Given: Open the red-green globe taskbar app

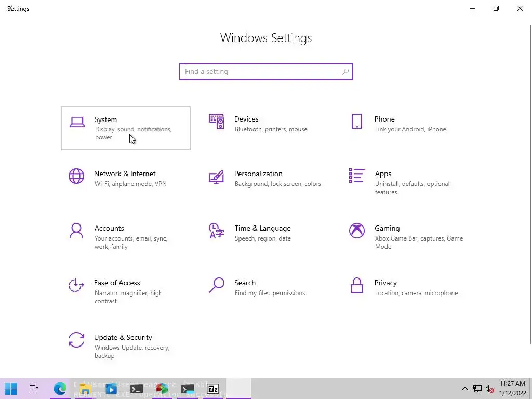Looking at the screenshot, I should pos(162,389).
